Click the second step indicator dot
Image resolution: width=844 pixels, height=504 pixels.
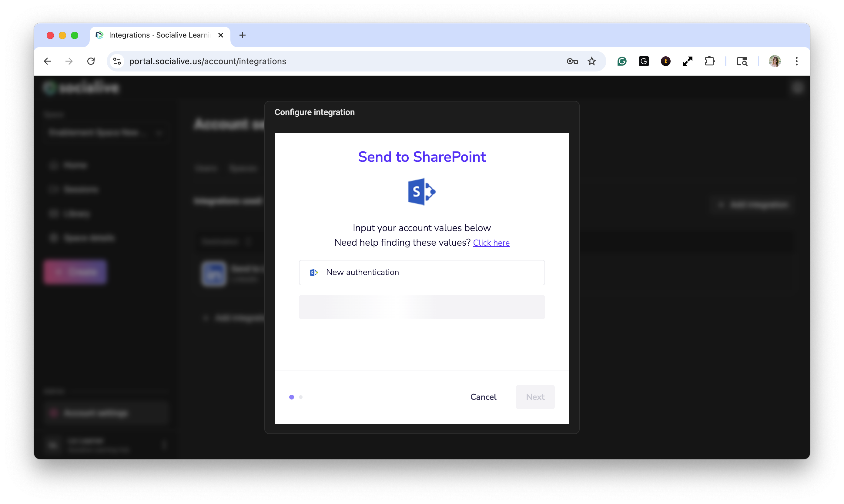300,397
